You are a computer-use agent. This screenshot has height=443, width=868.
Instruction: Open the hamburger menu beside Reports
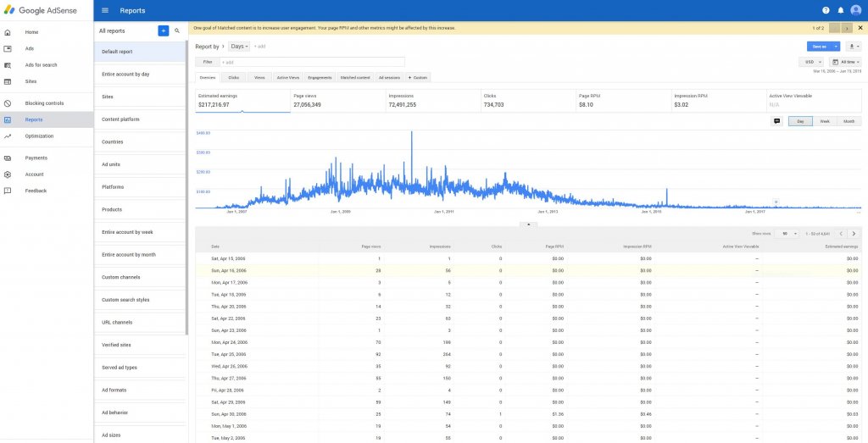pyautogui.click(x=105, y=11)
